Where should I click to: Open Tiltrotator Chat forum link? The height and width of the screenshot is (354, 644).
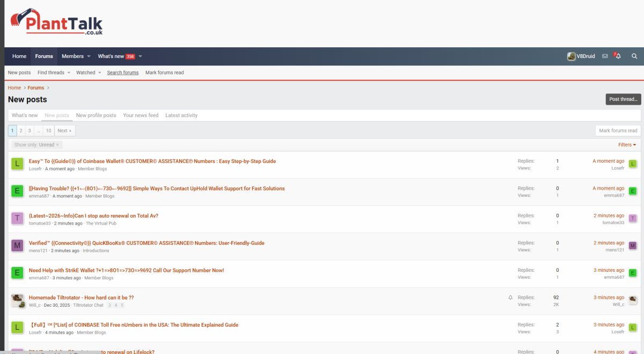point(88,305)
